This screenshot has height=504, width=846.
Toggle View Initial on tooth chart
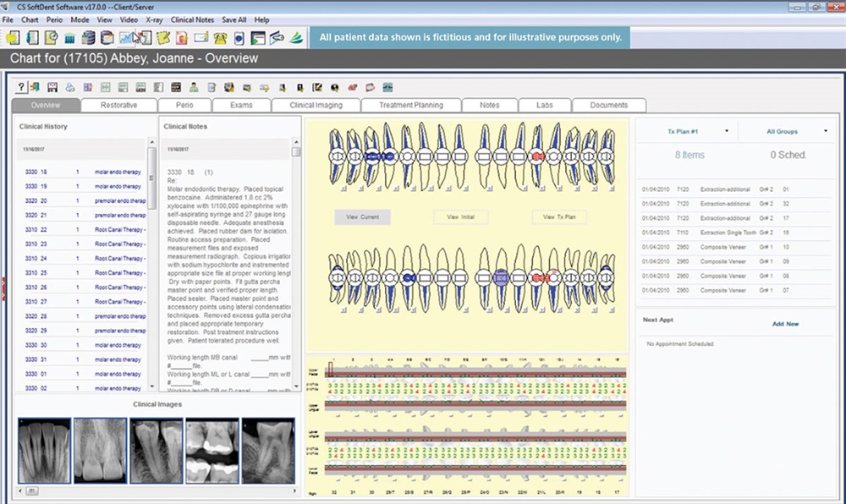(461, 217)
